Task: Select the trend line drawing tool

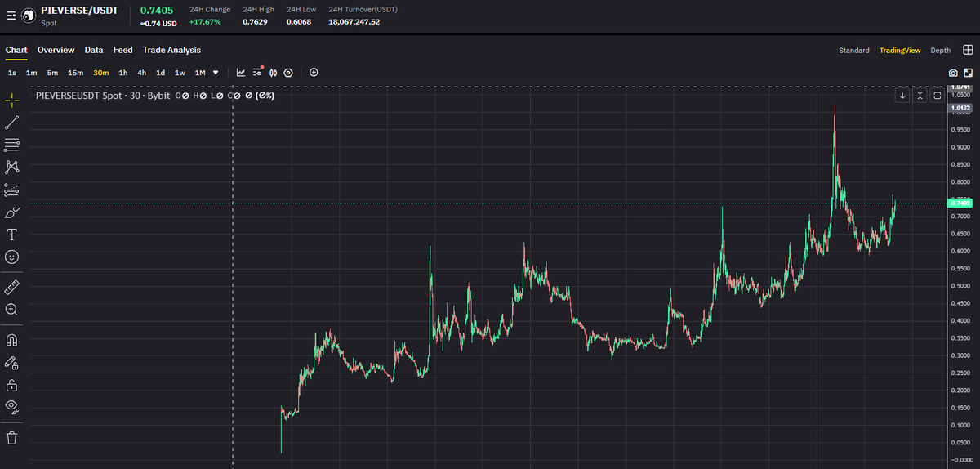Action: click(11, 123)
